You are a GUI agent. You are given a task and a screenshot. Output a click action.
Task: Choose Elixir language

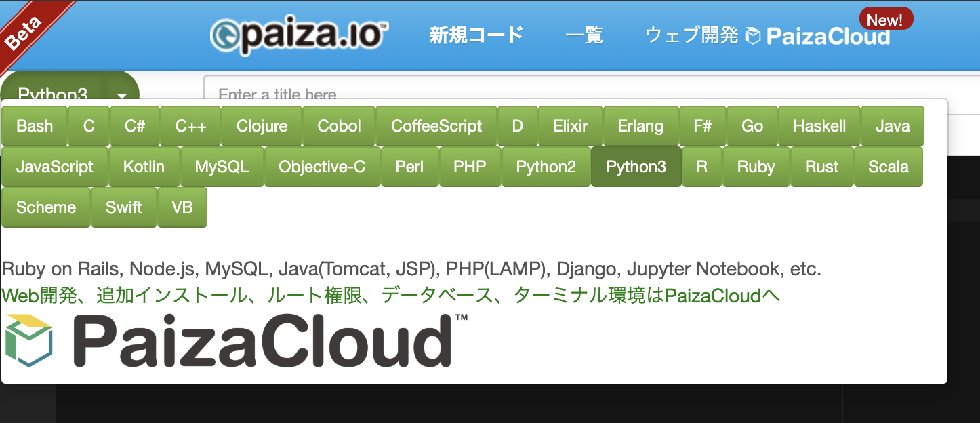[571, 126]
